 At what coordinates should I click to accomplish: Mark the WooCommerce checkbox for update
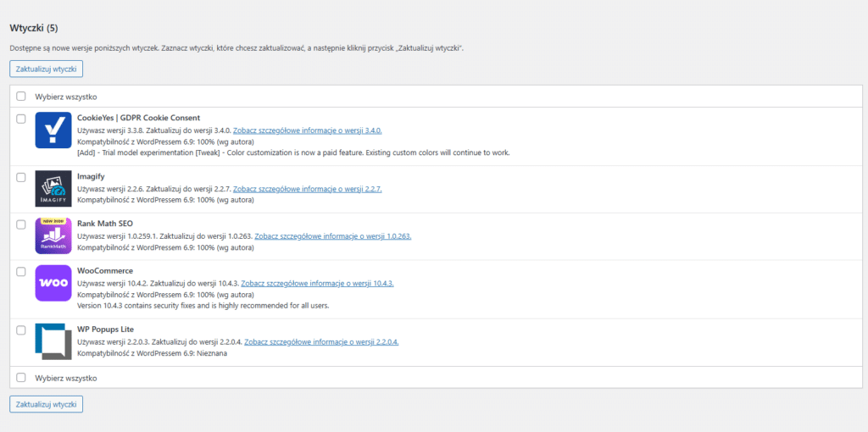[x=21, y=271]
